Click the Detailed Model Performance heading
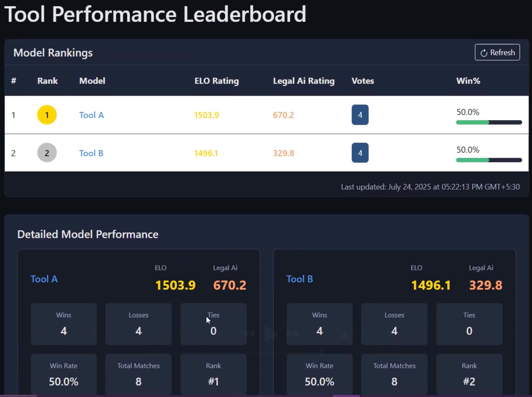The height and width of the screenshot is (397, 532). click(88, 234)
